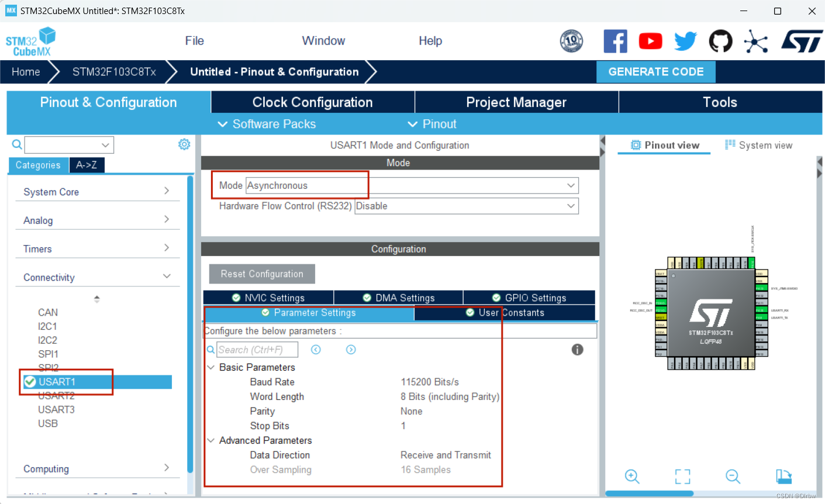Rotate the chip view icon
The width and height of the screenshot is (825, 504).
coord(784,476)
